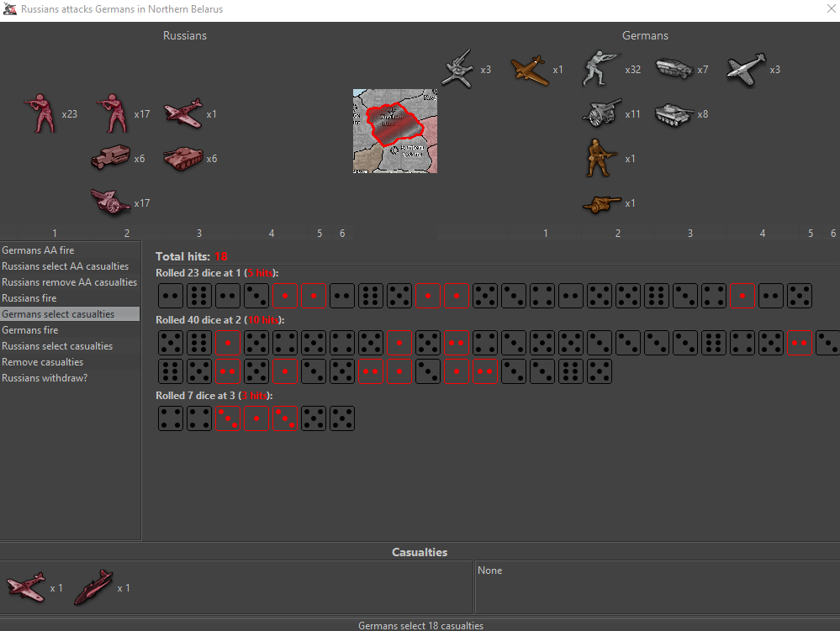Select the brown allied artillery unit x1

(x=602, y=202)
